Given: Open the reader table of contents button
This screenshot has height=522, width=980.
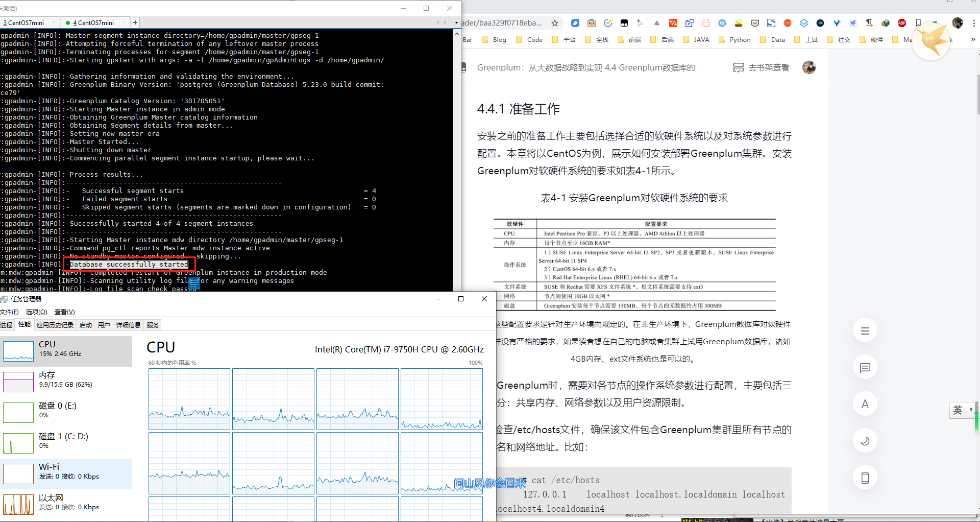Looking at the screenshot, I should coord(865,331).
